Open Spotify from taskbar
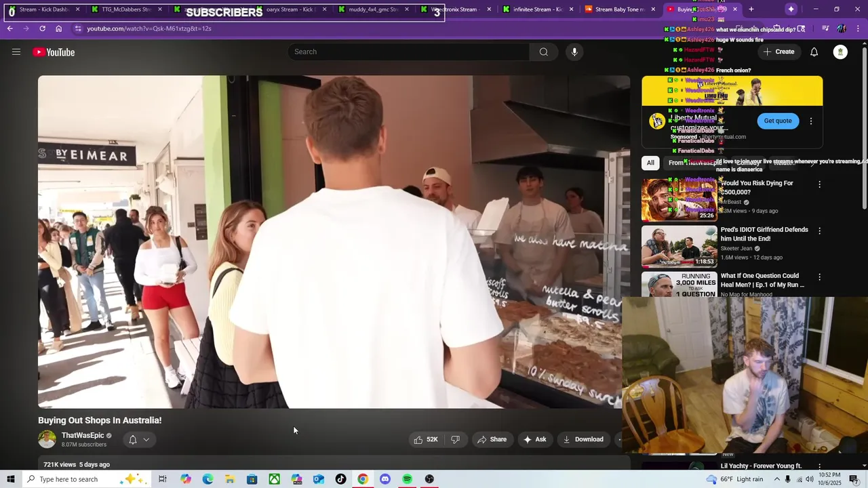Image resolution: width=868 pixels, height=488 pixels. tap(407, 479)
